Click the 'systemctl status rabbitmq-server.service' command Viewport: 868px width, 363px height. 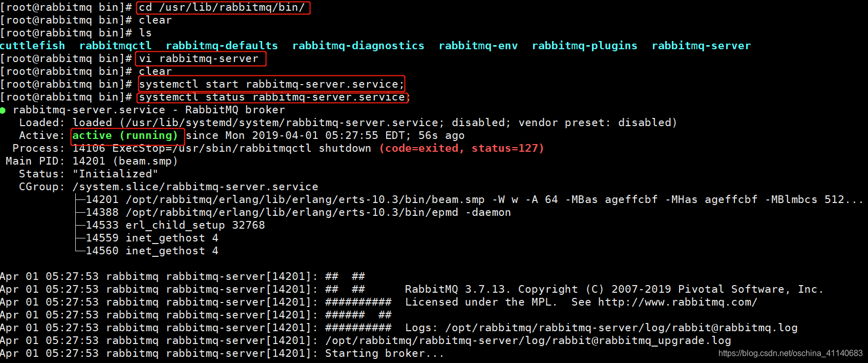[272, 97]
